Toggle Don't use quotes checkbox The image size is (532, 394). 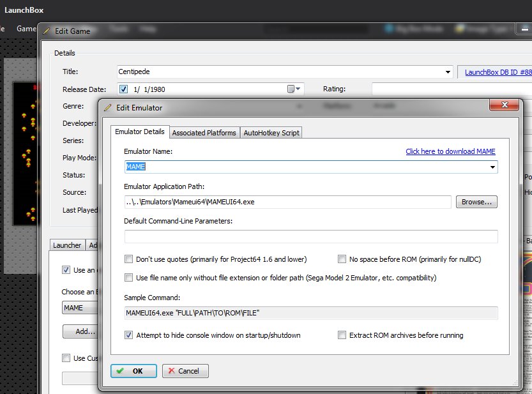click(x=128, y=259)
